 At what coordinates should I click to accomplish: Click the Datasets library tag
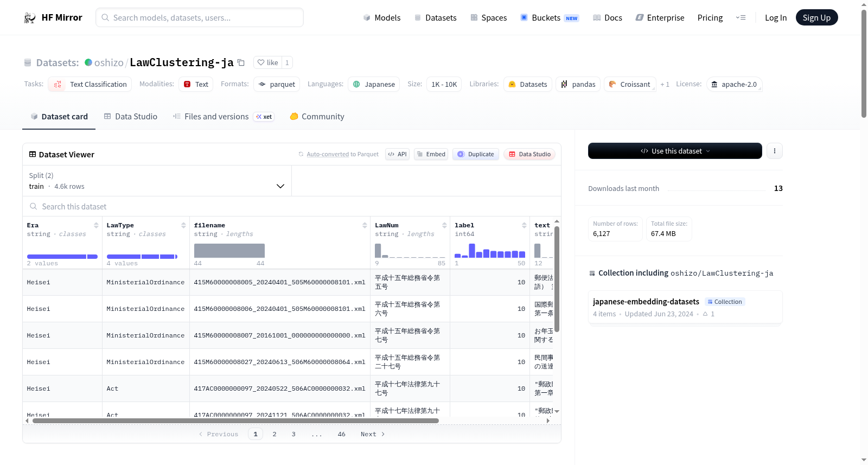point(528,85)
